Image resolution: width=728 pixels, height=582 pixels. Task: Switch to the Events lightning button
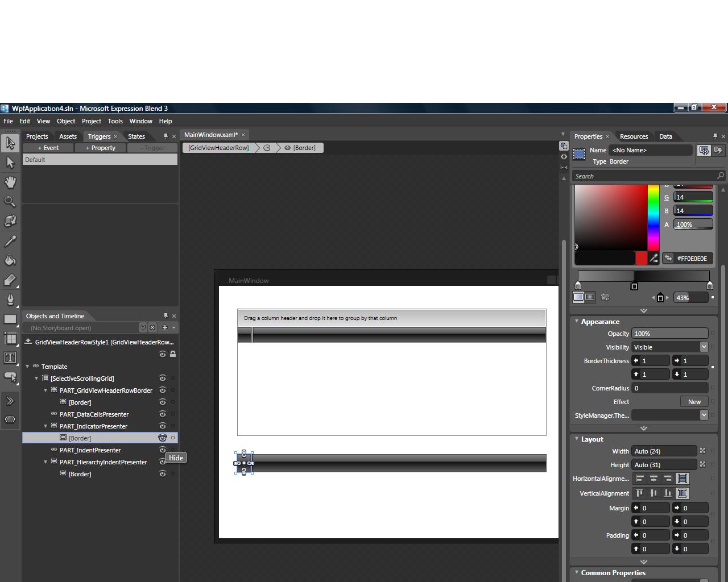[x=718, y=151]
